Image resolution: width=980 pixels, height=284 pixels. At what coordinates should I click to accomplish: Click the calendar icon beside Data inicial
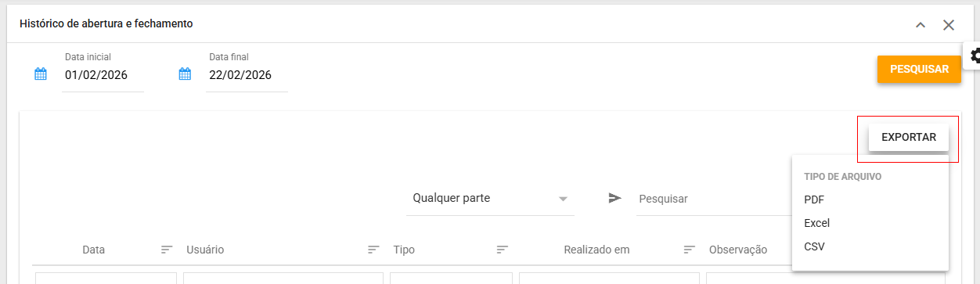[41, 75]
